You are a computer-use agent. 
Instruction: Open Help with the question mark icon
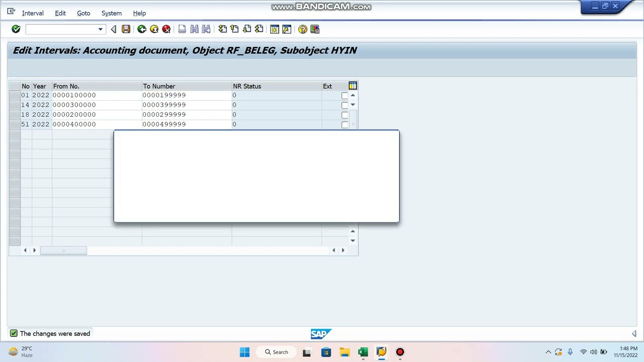point(303,29)
